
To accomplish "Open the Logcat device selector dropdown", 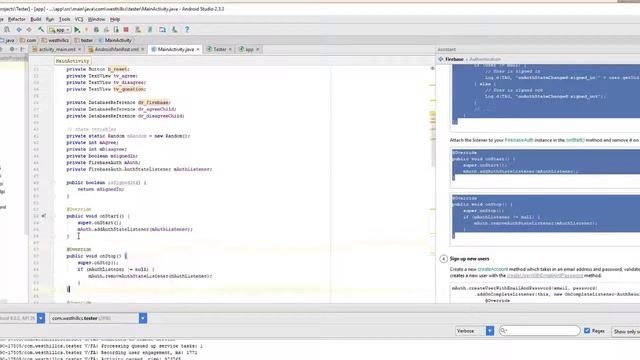I will coord(41,318).
